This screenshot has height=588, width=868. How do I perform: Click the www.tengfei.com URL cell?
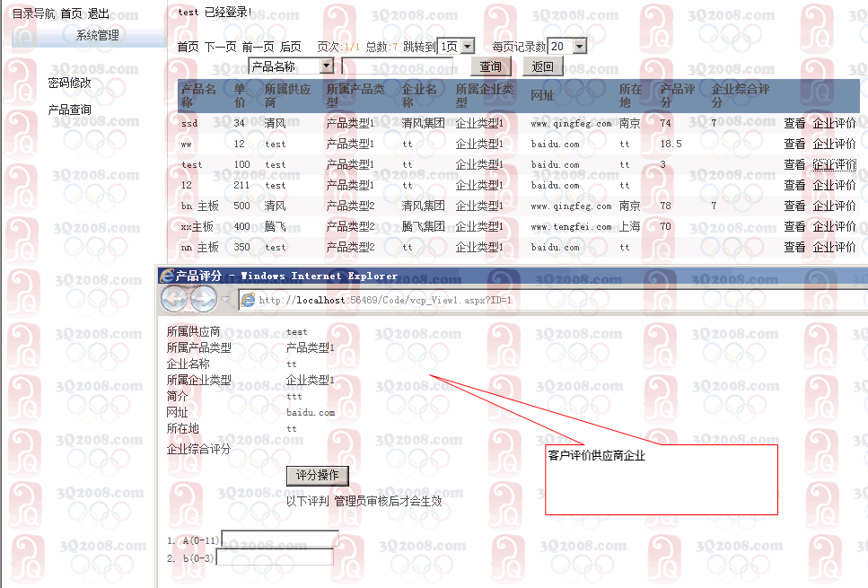pos(571,227)
